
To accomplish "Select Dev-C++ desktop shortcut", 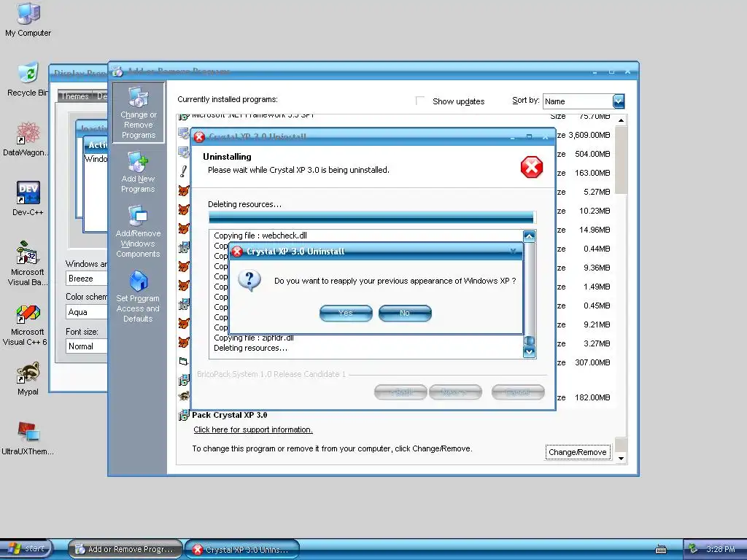I will 28,198.
